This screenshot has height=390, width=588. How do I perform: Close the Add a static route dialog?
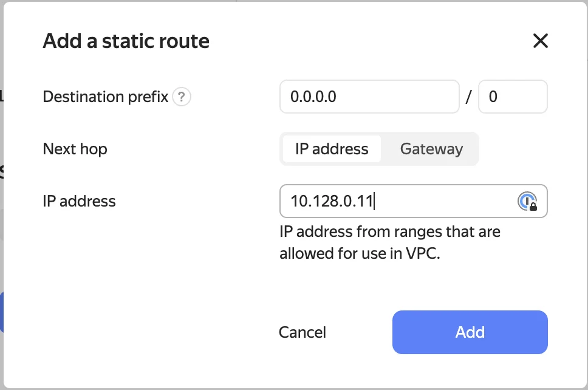[x=541, y=41]
